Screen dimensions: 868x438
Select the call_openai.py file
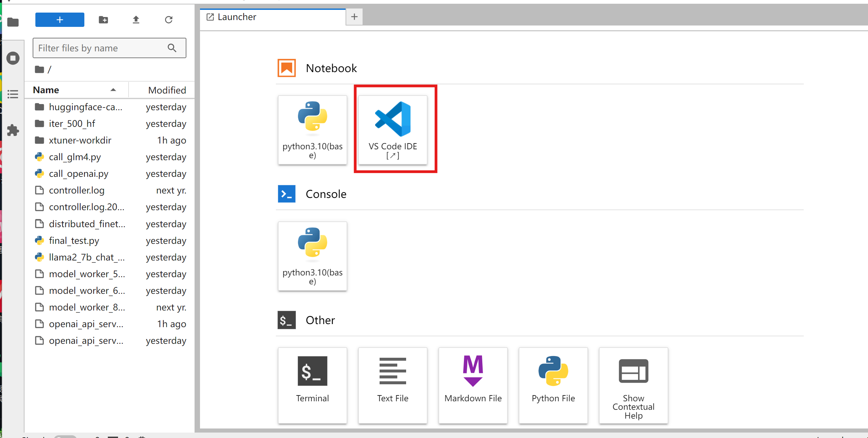[110, 174]
